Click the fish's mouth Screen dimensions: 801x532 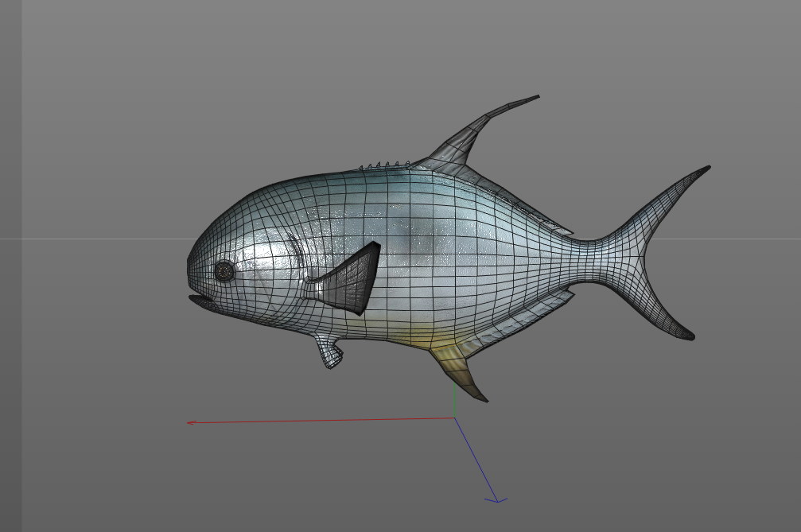click(x=203, y=302)
